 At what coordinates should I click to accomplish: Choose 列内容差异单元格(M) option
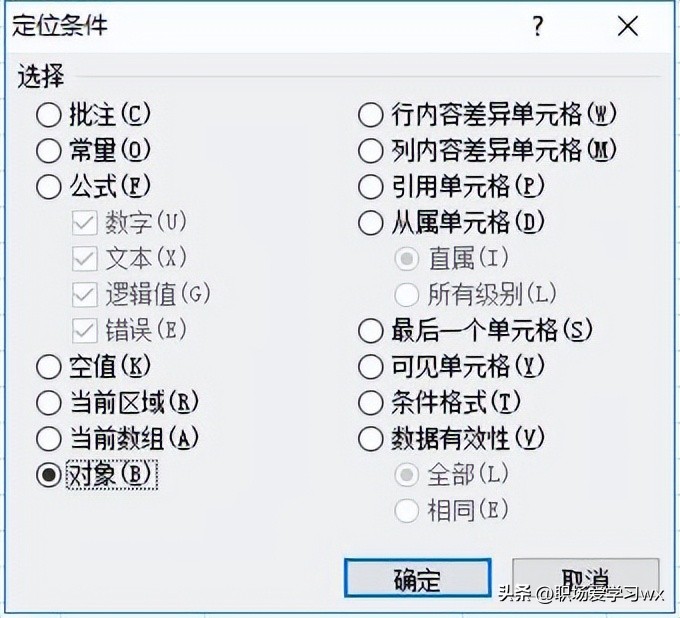tap(371, 150)
